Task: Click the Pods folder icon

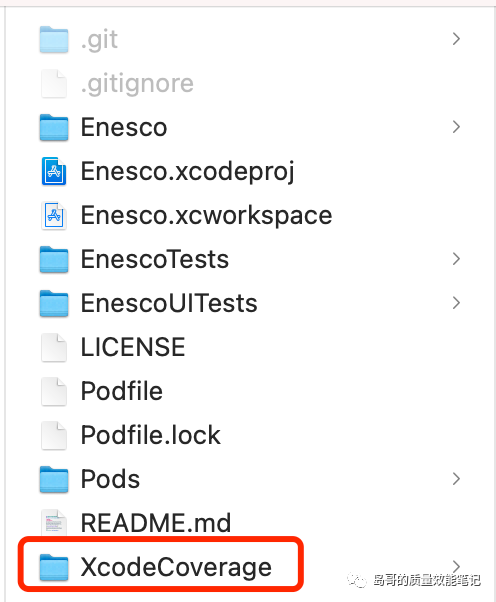Action: 54,479
